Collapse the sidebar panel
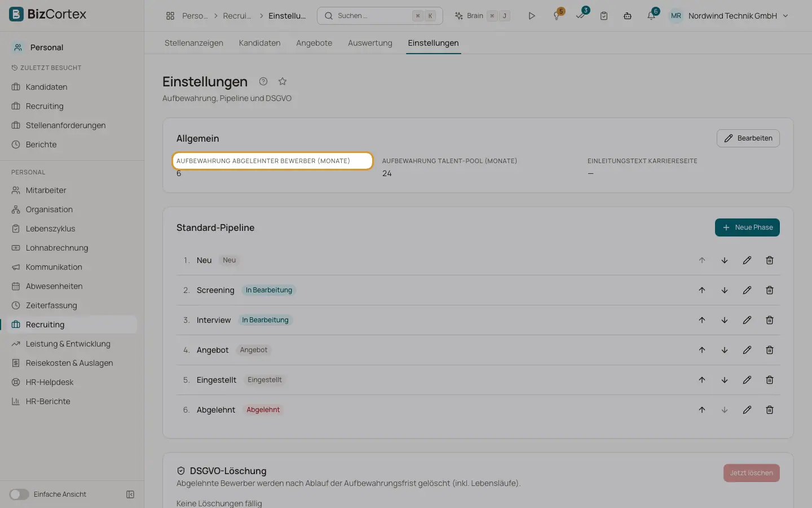Screen dimensions: 812x508 click(x=130, y=494)
